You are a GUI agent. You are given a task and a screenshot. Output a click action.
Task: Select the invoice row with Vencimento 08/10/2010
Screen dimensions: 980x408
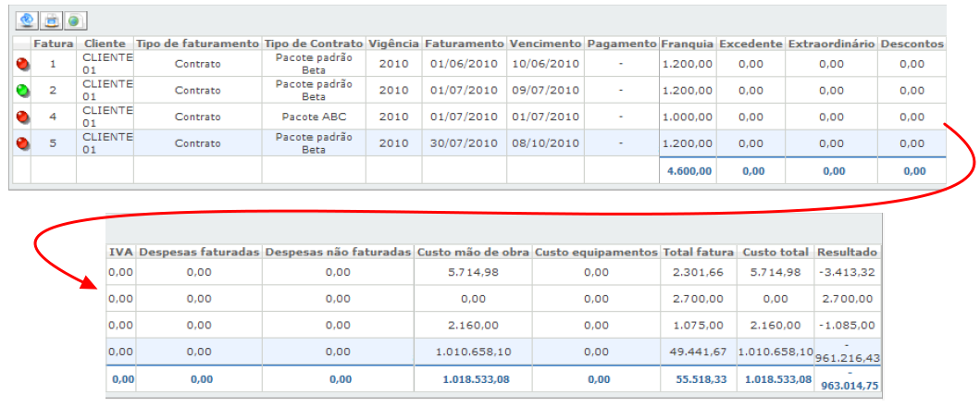click(544, 143)
